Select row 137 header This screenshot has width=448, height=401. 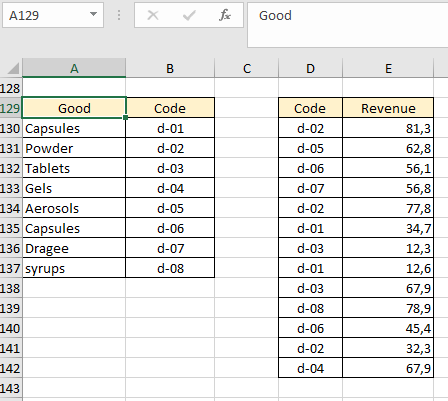[11, 268]
